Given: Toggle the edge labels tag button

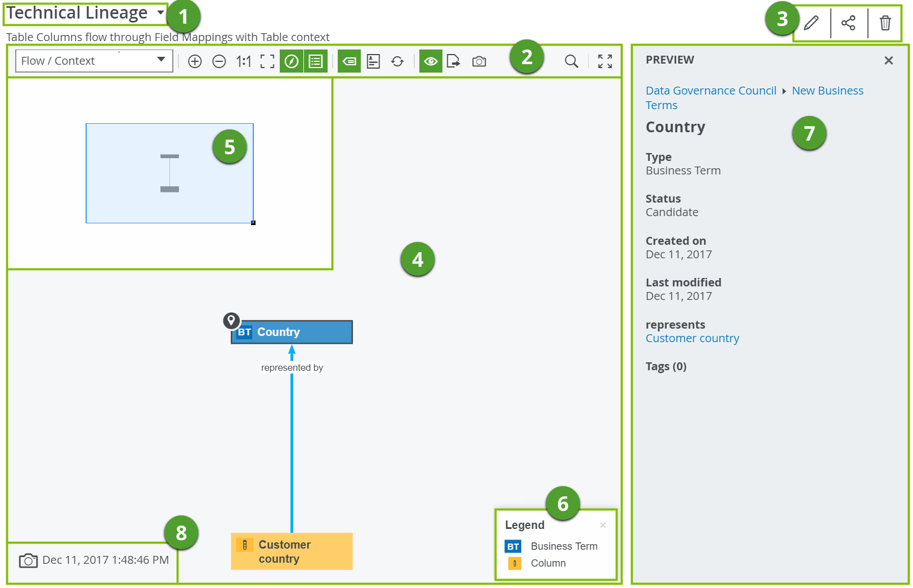Looking at the screenshot, I should (349, 61).
